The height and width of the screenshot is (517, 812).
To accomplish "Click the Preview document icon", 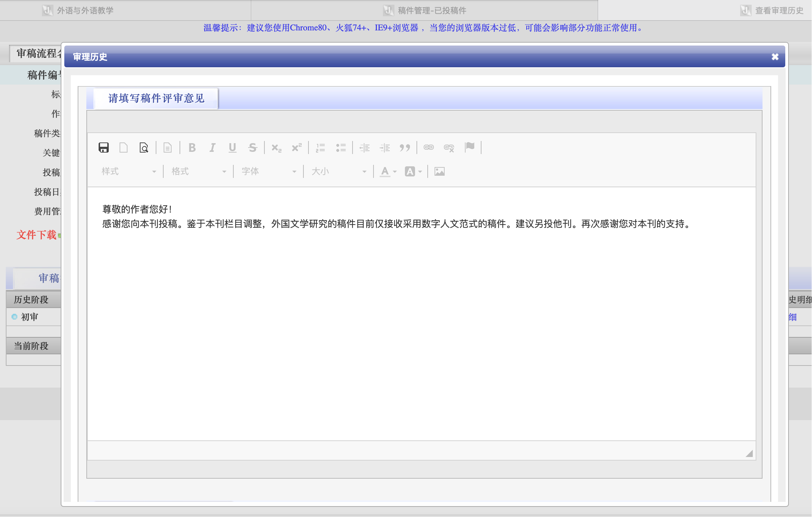I will click(x=144, y=148).
